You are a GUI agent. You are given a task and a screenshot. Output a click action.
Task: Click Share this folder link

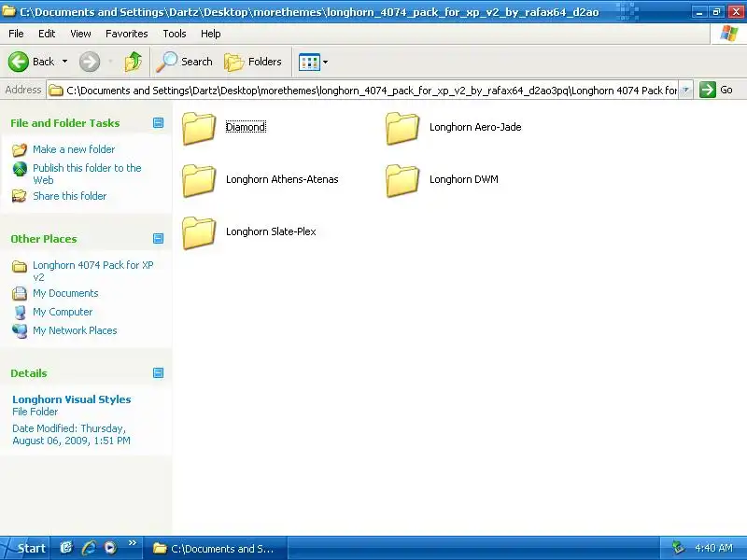coord(69,196)
